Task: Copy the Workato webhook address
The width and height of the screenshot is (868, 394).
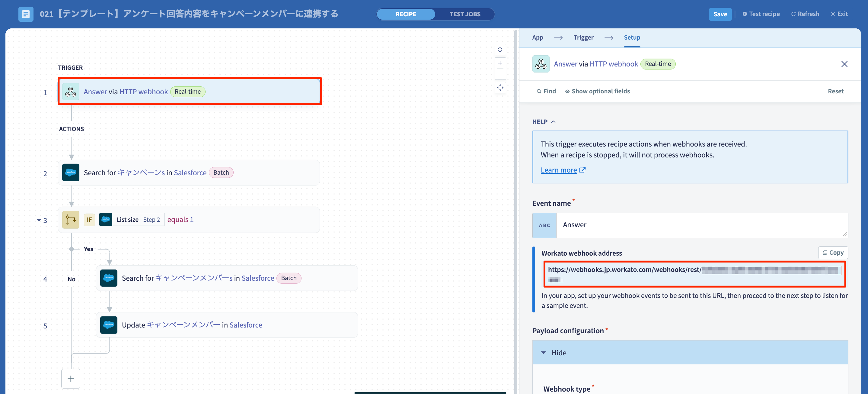Action: coord(833,252)
